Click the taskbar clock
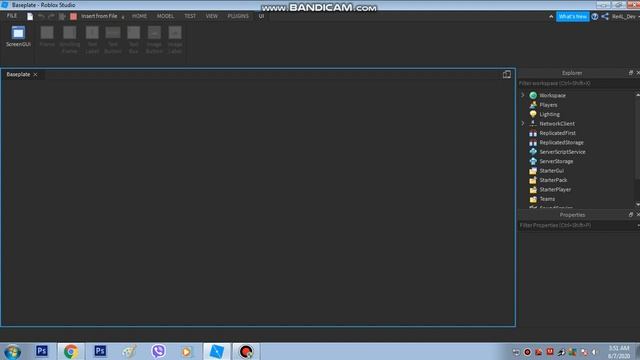 coord(619,352)
